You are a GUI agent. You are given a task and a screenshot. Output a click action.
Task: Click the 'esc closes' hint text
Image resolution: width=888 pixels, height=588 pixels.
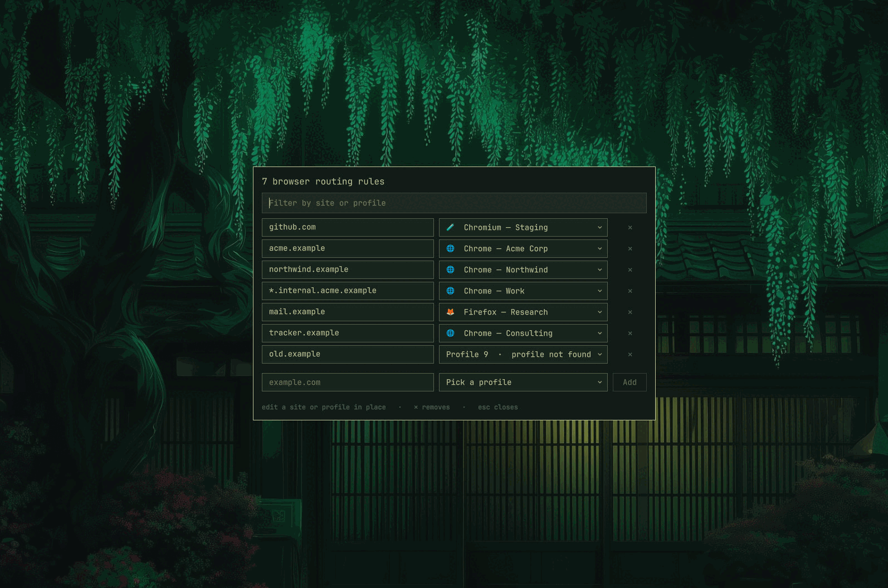click(498, 407)
